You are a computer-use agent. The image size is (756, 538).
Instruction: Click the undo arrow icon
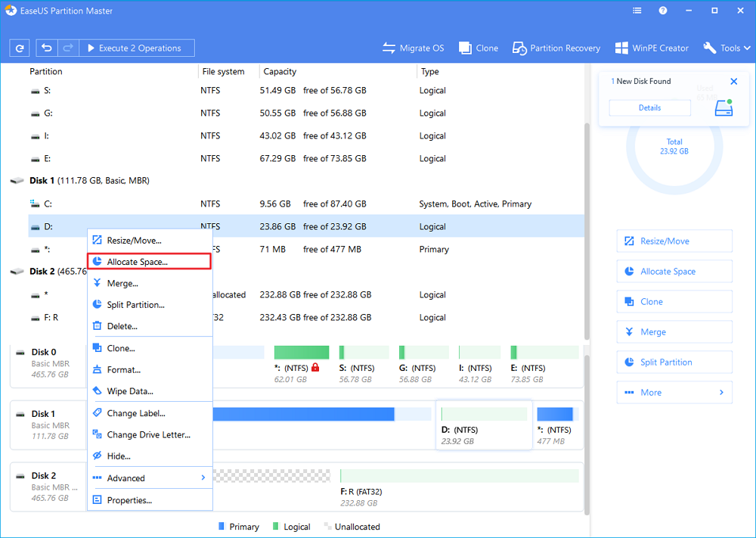(47, 48)
